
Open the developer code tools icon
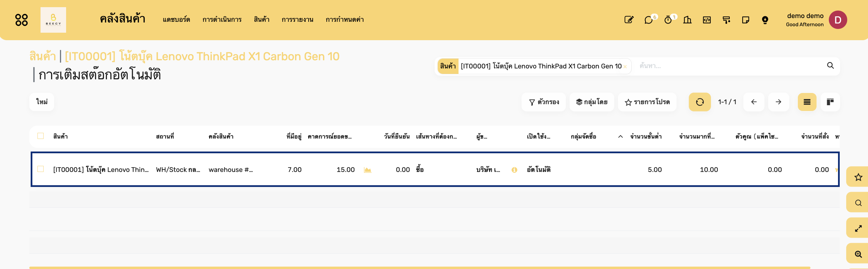coord(707,20)
